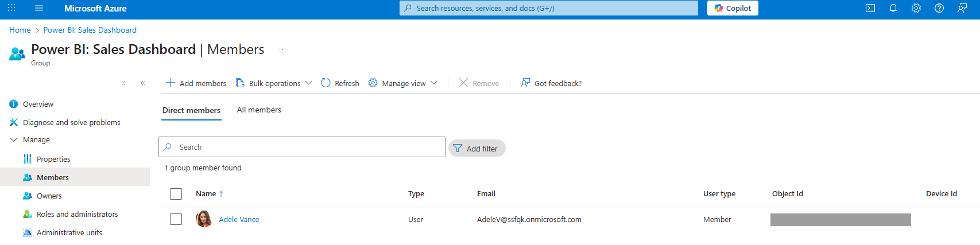Open the Cloud Shell icon

[x=870, y=8]
